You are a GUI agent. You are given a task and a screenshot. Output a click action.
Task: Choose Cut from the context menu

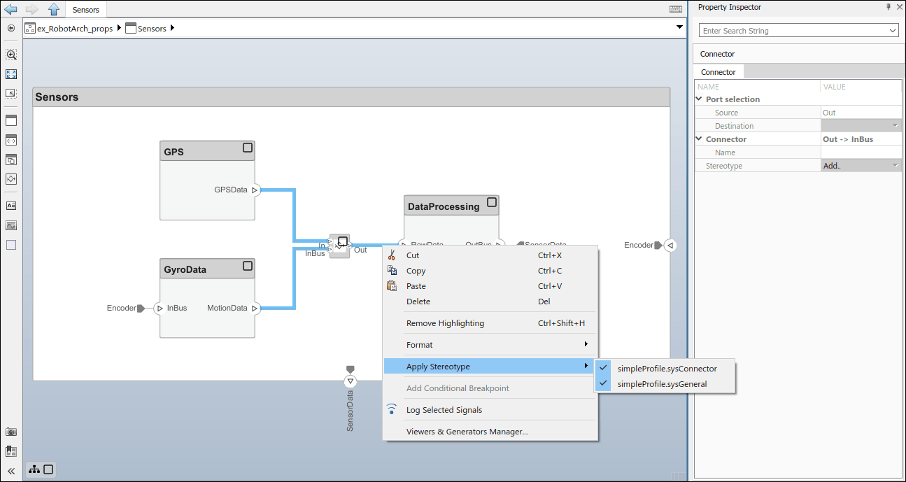(491, 255)
